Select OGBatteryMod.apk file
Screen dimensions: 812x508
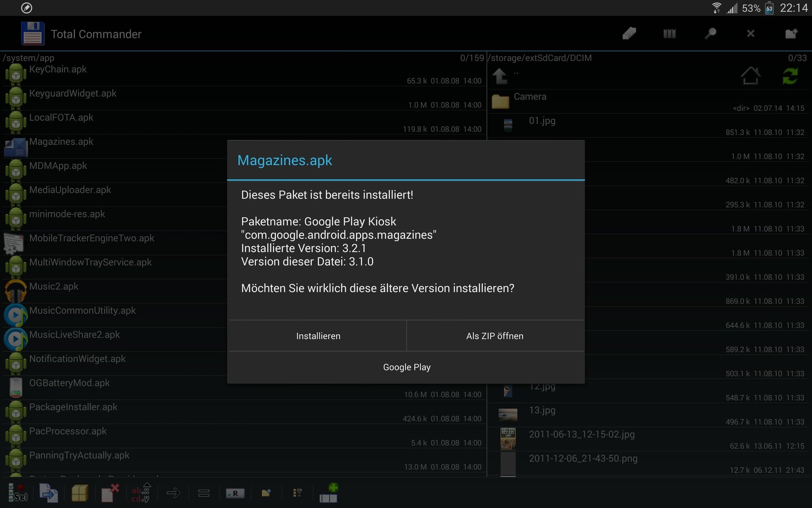click(243, 388)
